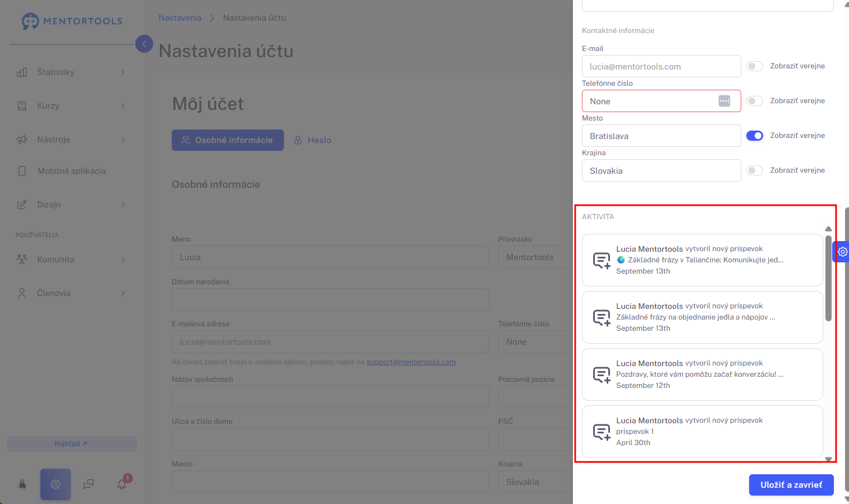Click the rocket icon in bottom bar

[x=22, y=484]
